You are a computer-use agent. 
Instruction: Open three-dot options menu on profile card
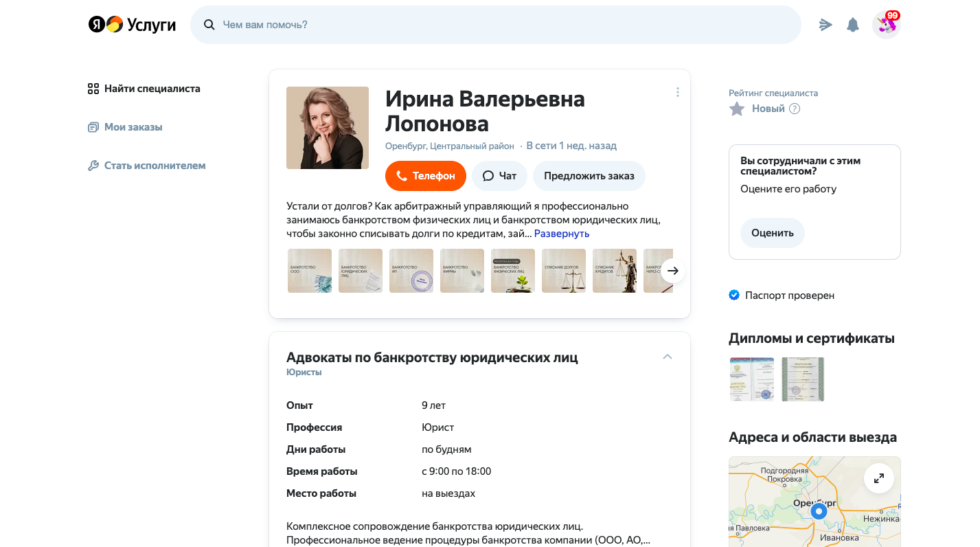click(677, 92)
